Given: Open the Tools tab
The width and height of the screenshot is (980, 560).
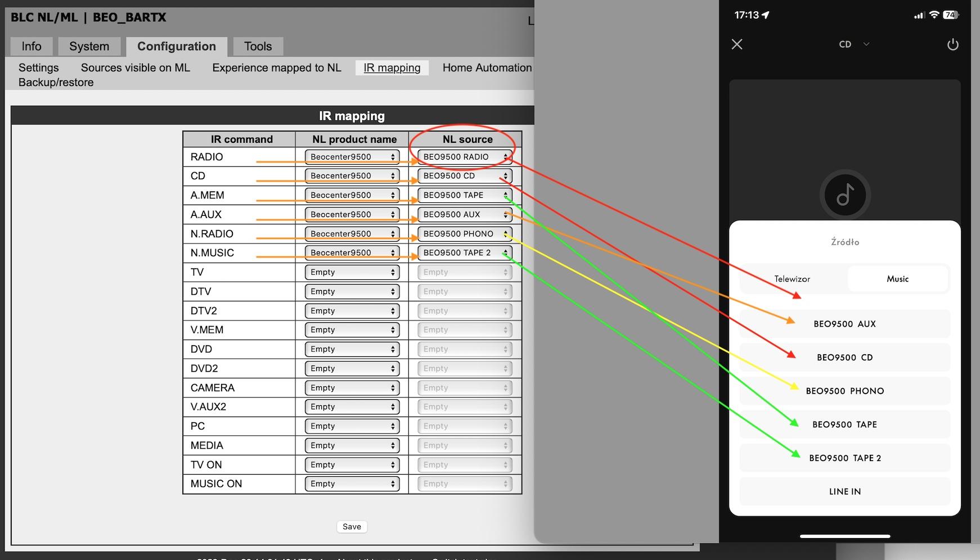Looking at the screenshot, I should pyautogui.click(x=258, y=47).
